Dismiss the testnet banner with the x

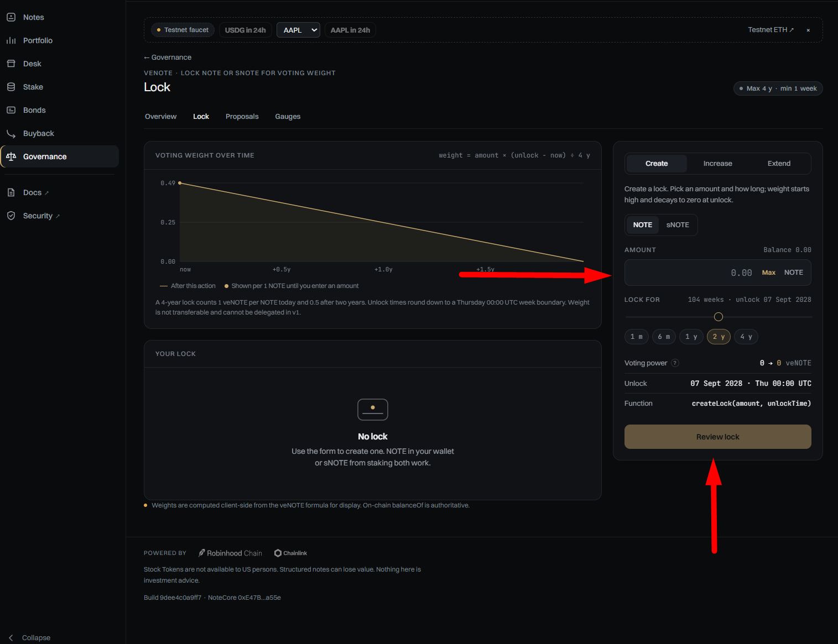[808, 30]
